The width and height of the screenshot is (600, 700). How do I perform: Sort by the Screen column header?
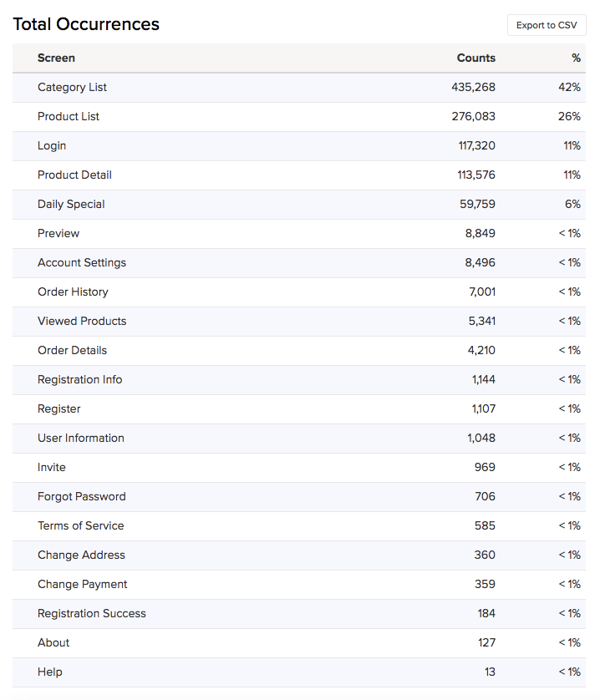tap(56, 58)
